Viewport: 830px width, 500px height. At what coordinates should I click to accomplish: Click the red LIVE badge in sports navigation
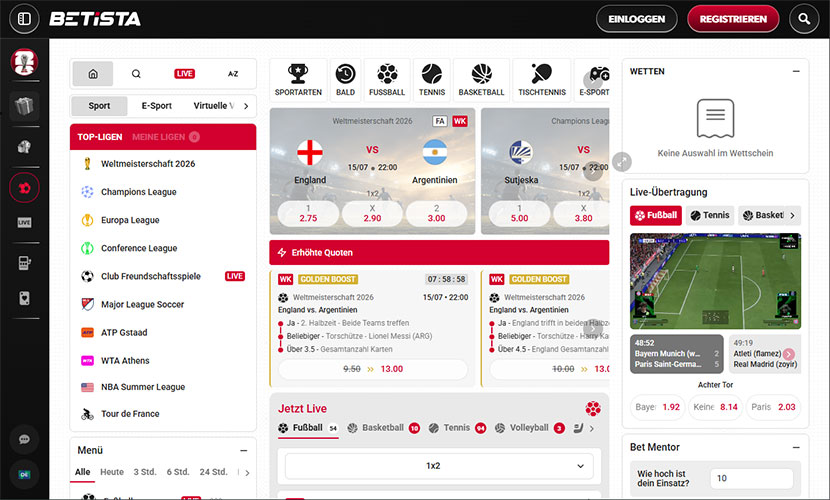[185, 74]
